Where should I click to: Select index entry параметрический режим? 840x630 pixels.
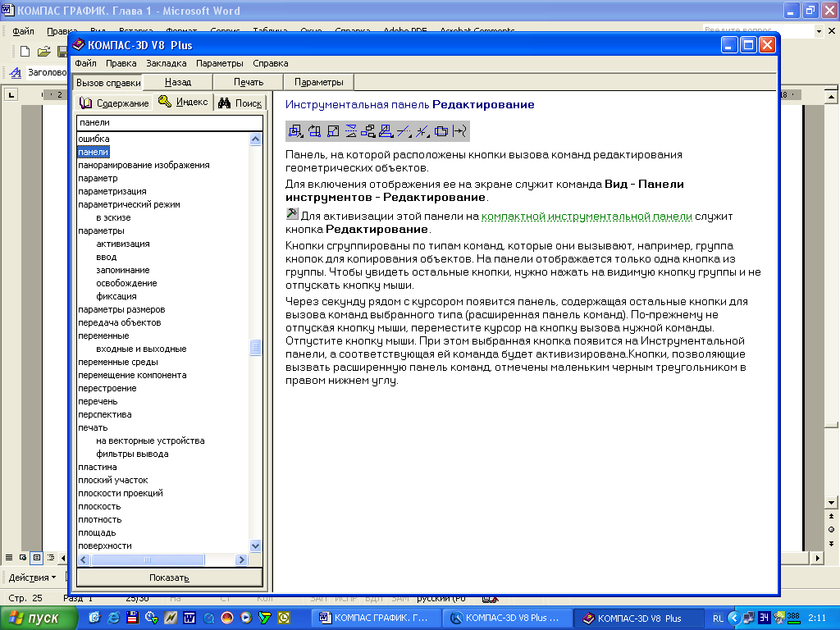click(x=129, y=204)
